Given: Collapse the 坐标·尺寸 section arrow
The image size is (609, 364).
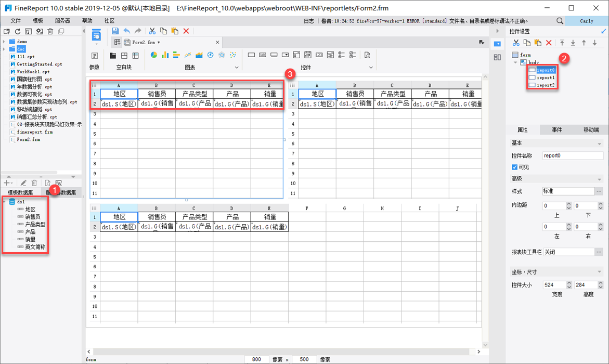Looking at the screenshot, I should tap(599, 272).
